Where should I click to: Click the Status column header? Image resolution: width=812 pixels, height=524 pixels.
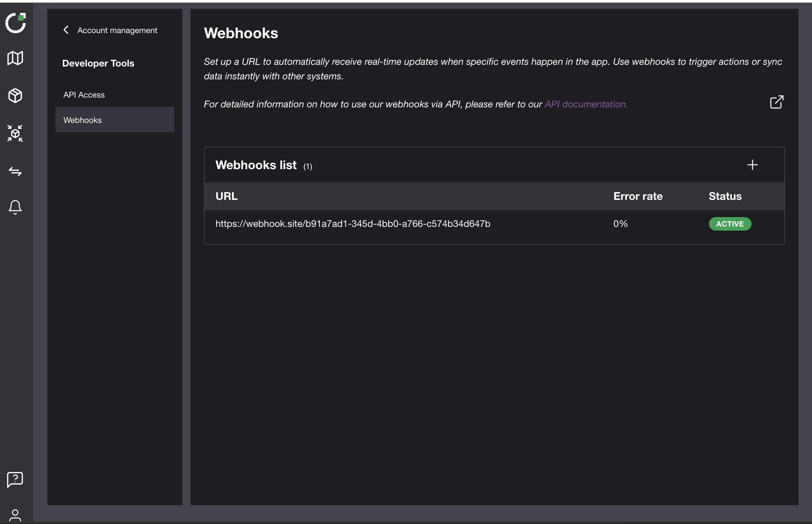click(725, 196)
